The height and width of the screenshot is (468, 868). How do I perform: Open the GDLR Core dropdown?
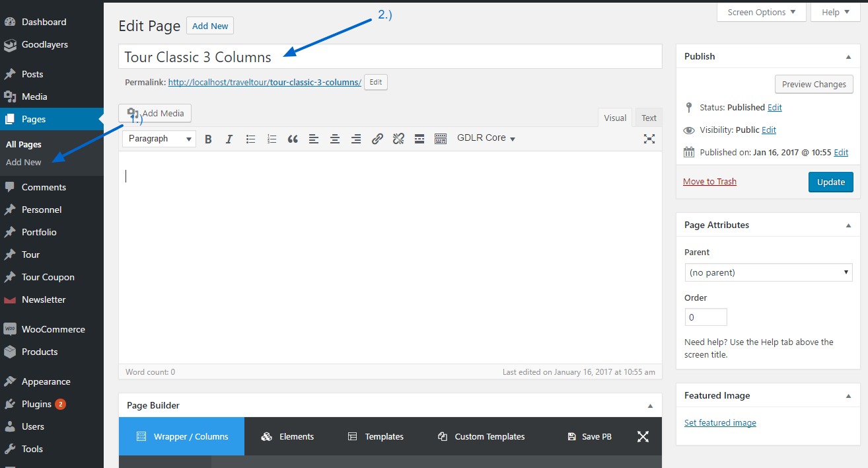tap(486, 138)
